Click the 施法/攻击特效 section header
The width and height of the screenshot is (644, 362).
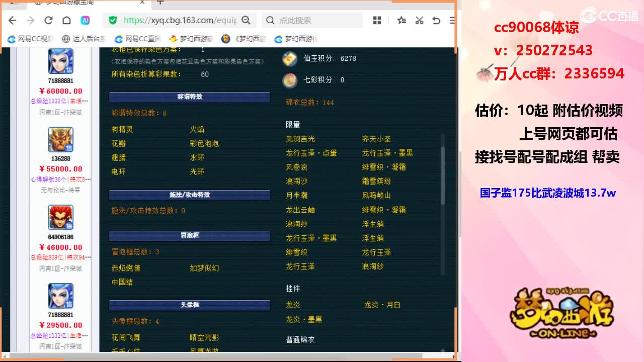[x=190, y=195]
